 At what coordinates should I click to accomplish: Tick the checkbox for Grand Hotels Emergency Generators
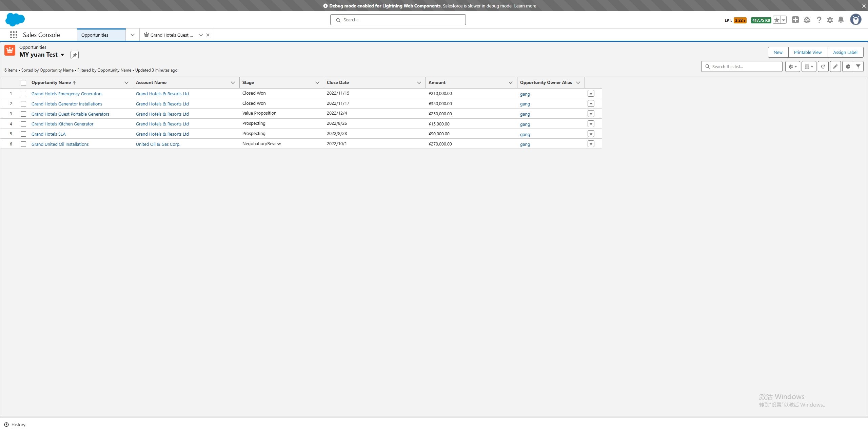pos(23,94)
